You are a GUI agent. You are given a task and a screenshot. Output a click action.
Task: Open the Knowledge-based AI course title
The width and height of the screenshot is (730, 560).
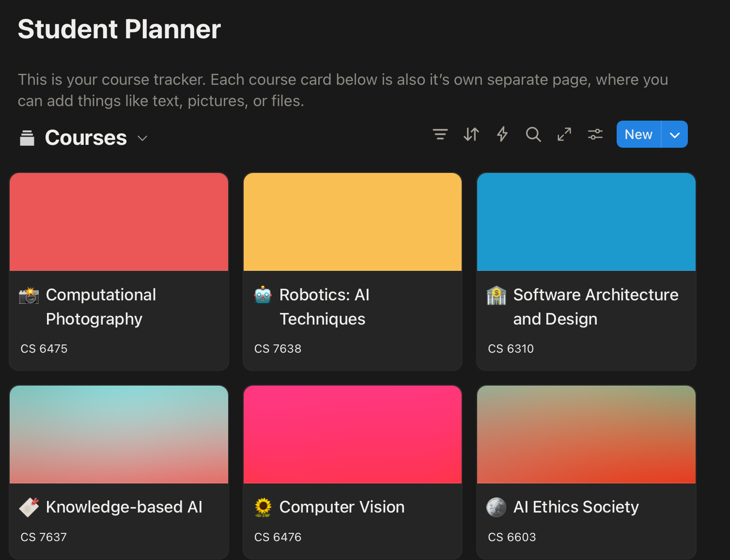(124, 507)
